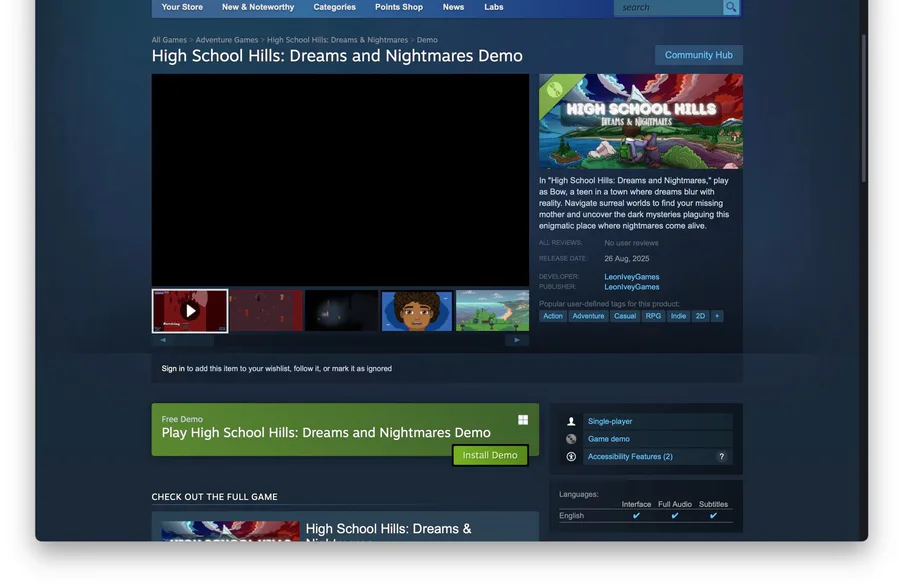This screenshot has width=900, height=588.
Task: Go to Points Shop tab
Action: [399, 7]
